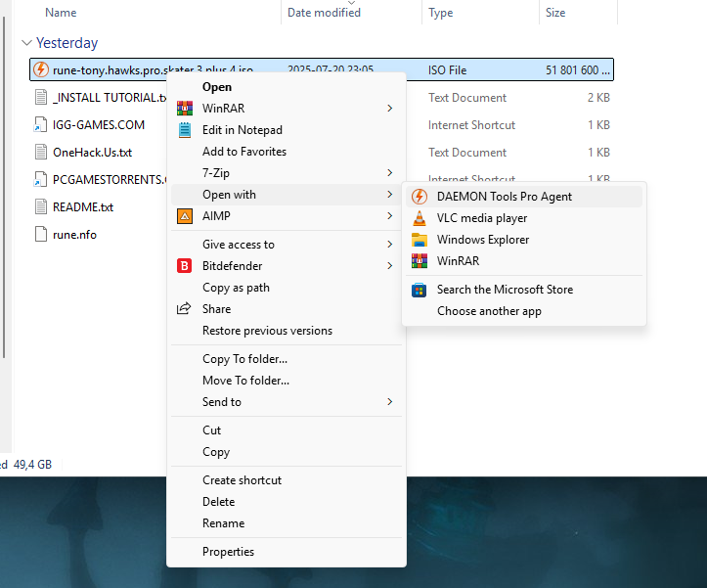Expand the Send to submenu arrow
Screen dimensions: 707x588
pyautogui.click(x=389, y=402)
